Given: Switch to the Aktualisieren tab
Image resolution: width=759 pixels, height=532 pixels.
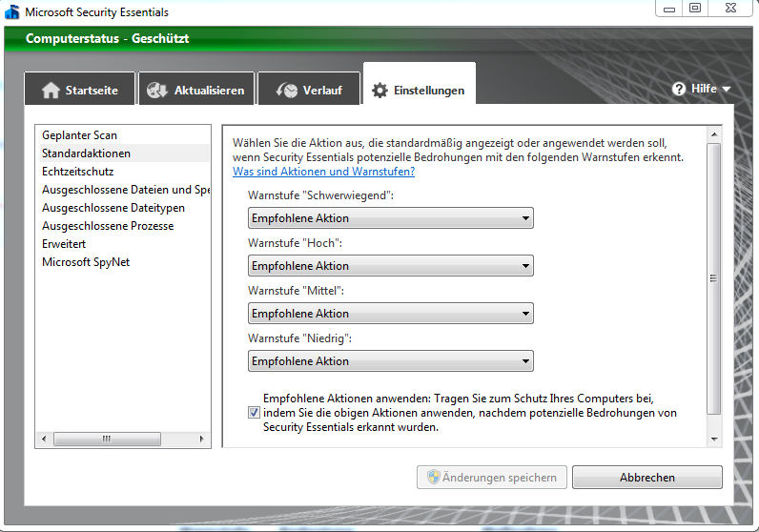Looking at the screenshot, I should tap(196, 89).
